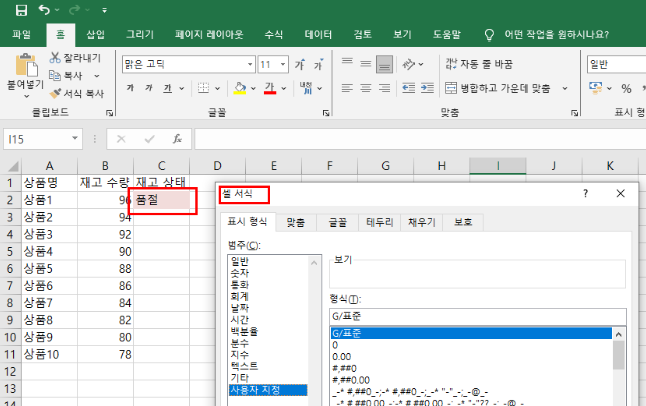The height and width of the screenshot is (406, 646).
Task: Open fill color dropdown arrow
Action: [253, 88]
